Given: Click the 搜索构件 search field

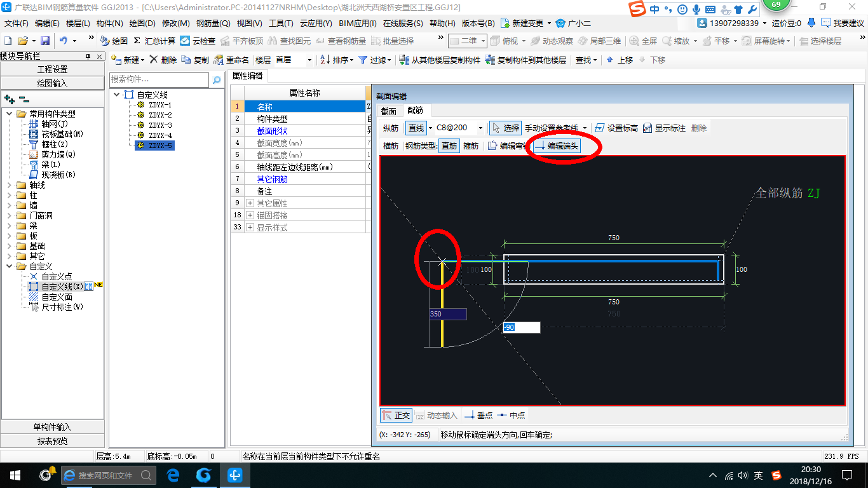Looking at the screenshot, I should pyautogui.click(x=159, y=80).
